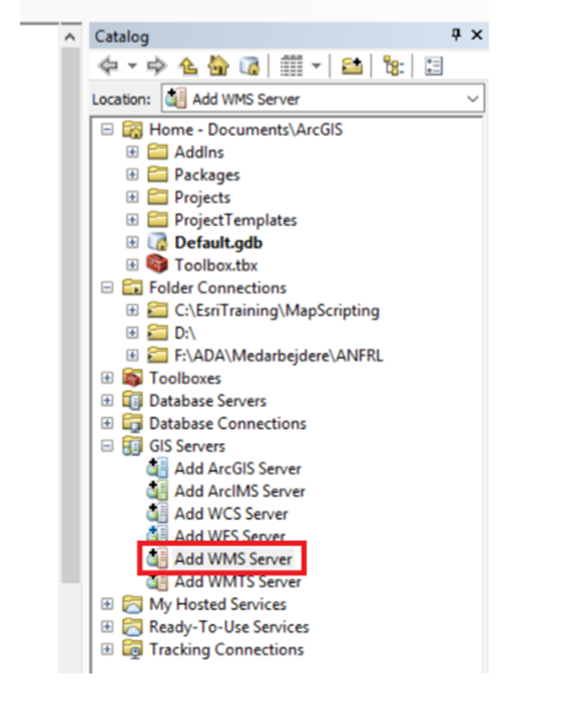Expand the Projects folder
This screenshot has height=728, width=566.
tap(133, 196)
